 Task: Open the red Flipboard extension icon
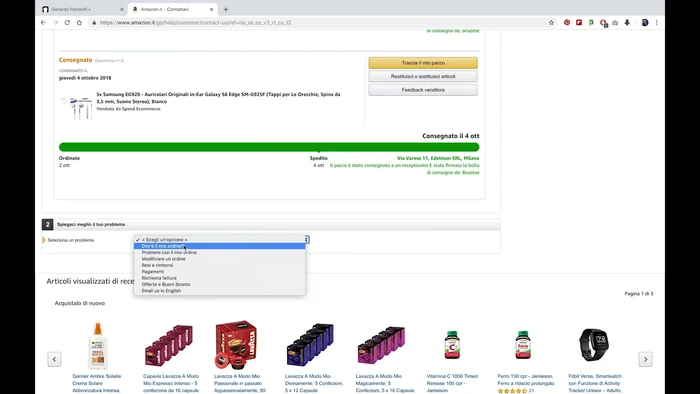coord(579,22)
